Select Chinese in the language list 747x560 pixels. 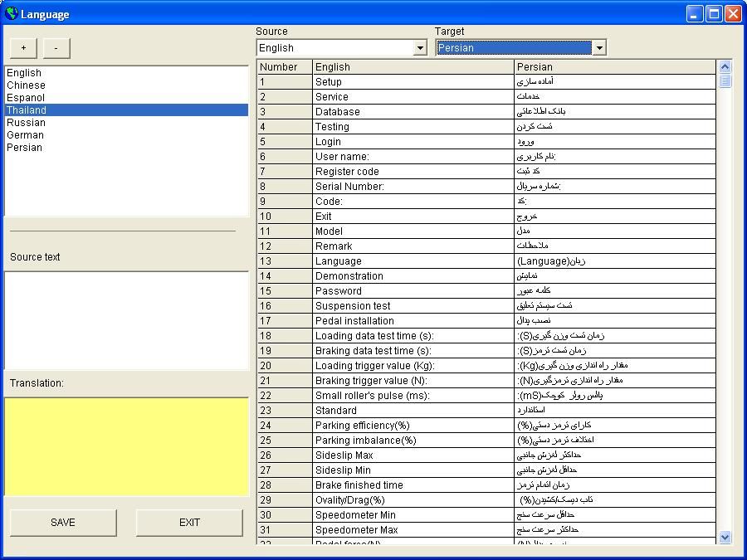click(27, 85)
